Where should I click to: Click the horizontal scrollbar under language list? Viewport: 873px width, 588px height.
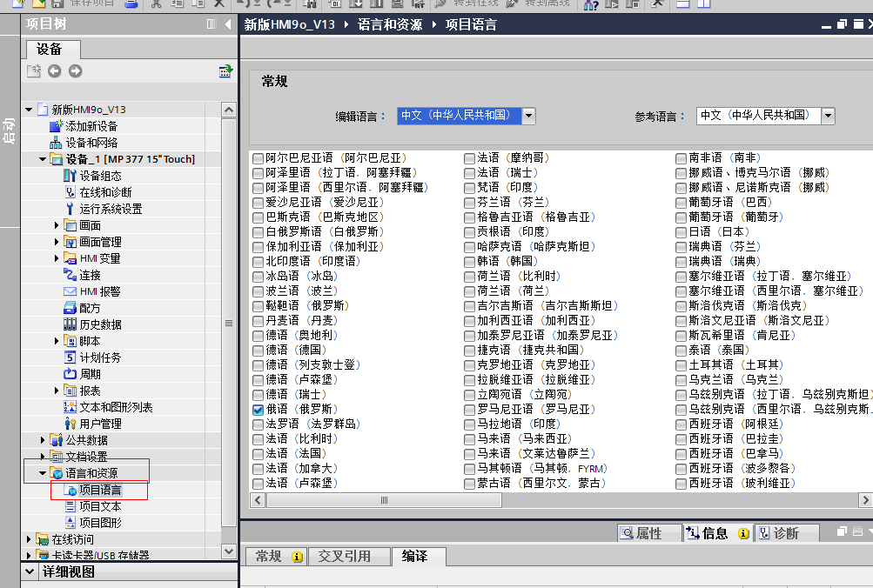coord(557,500)
